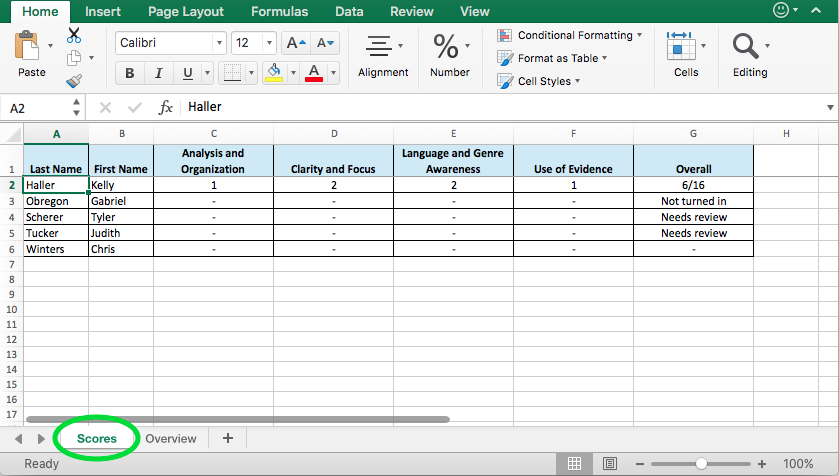Expand fill color dropdown arrow
The width and height of the screenshot is (839, 476).
pyautogui.click(x=293, y=73)
